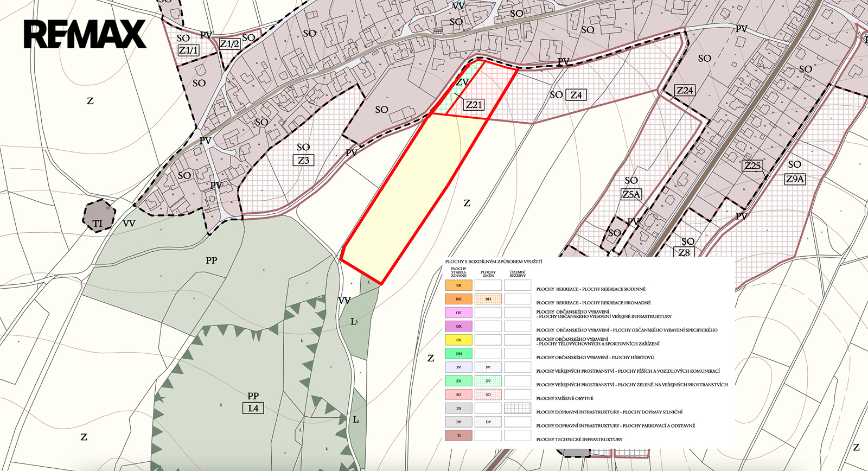The height and width of the screenshot is (471, 868).
Task: Click the orange RR stabilized legend swatch
Action: pyautogui.click(x=458, y=285)
